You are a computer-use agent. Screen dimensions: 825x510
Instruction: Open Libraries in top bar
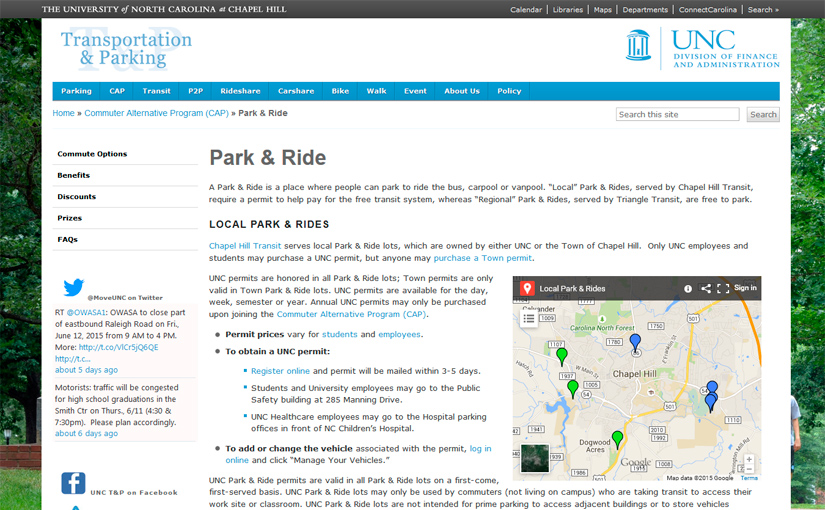pos(568,9)
